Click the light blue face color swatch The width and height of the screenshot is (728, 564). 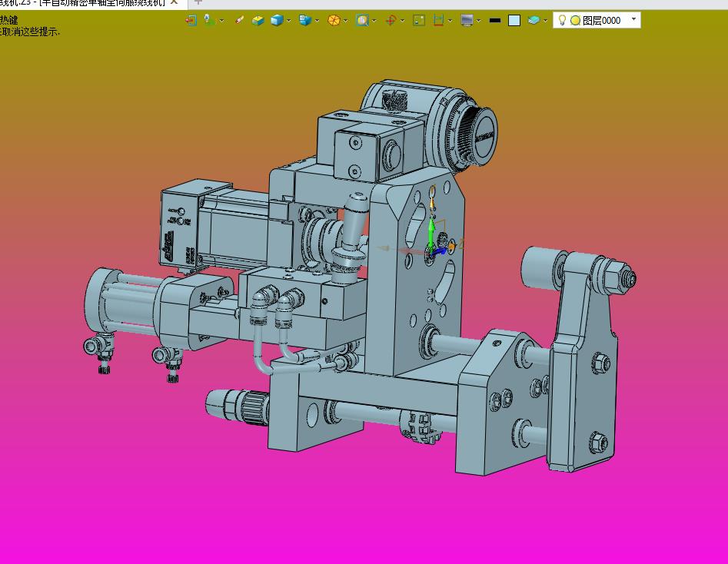pyautogui.click(x=514, y=21)
